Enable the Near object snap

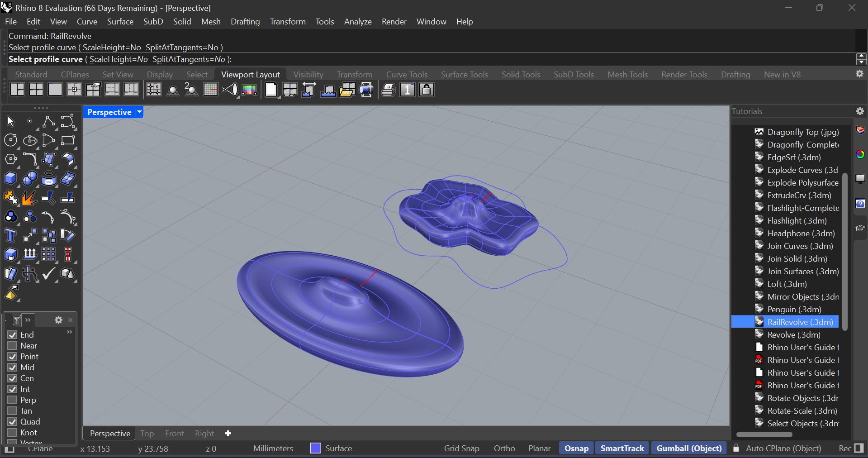(x=12, y=346)
